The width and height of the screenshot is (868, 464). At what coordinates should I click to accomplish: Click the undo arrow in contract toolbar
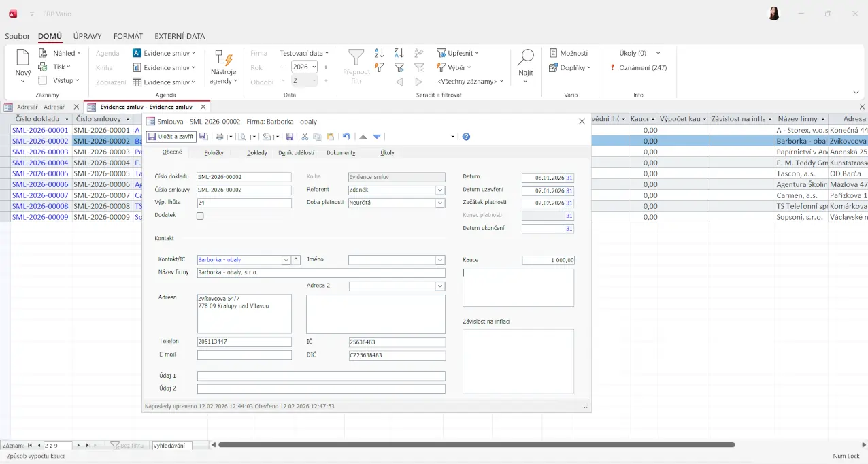click(x=346, y=137)
